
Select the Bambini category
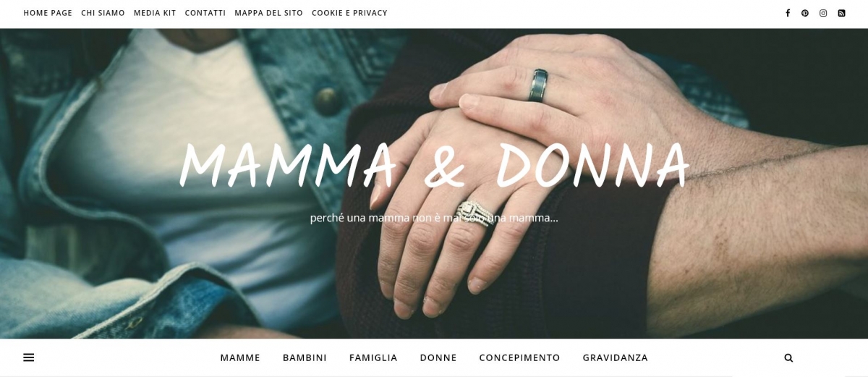coord(305,357)
